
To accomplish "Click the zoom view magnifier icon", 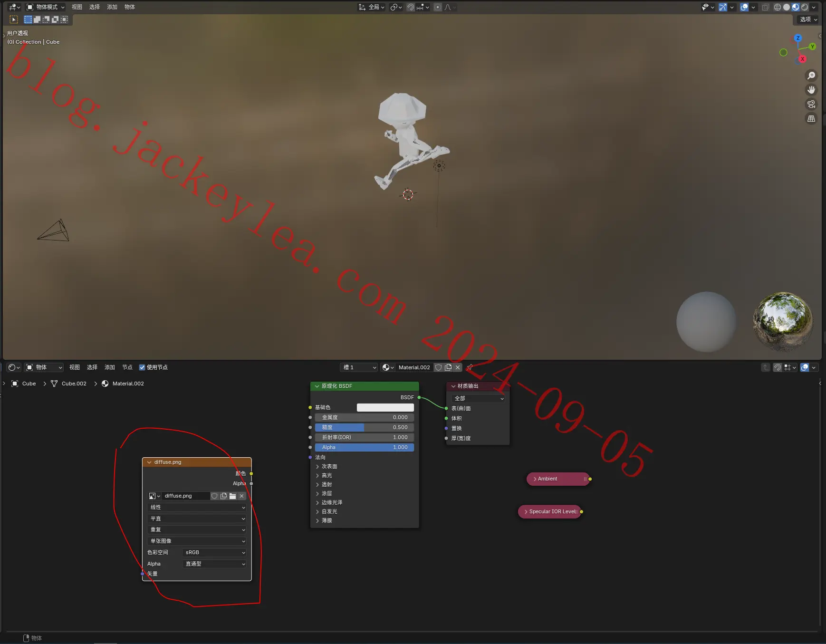I will point(811,76).
